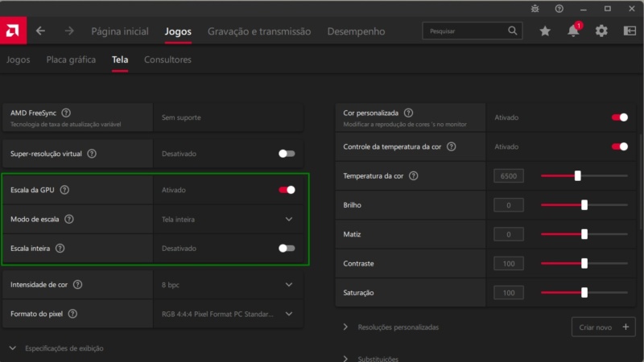Show help for Super-resolução virtual

point(92,154)
